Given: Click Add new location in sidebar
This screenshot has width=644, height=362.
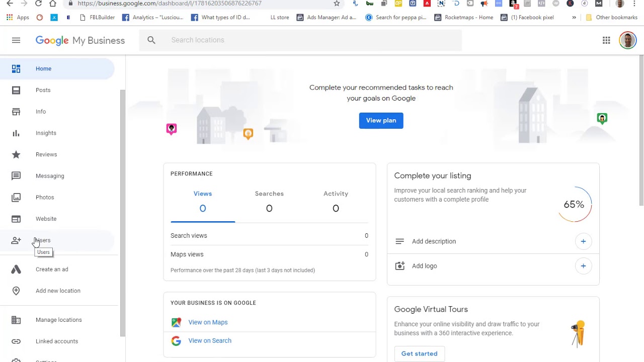Looking at the screenshot, I should tap(57, 291).
